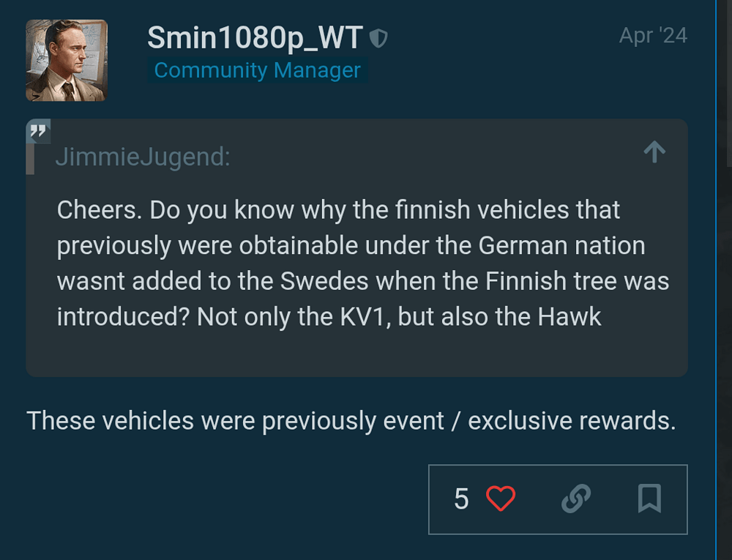This screenshot has height=560, width=732.
Task: Open the Apr '24 post date link
Action: (x=653, y=35)
